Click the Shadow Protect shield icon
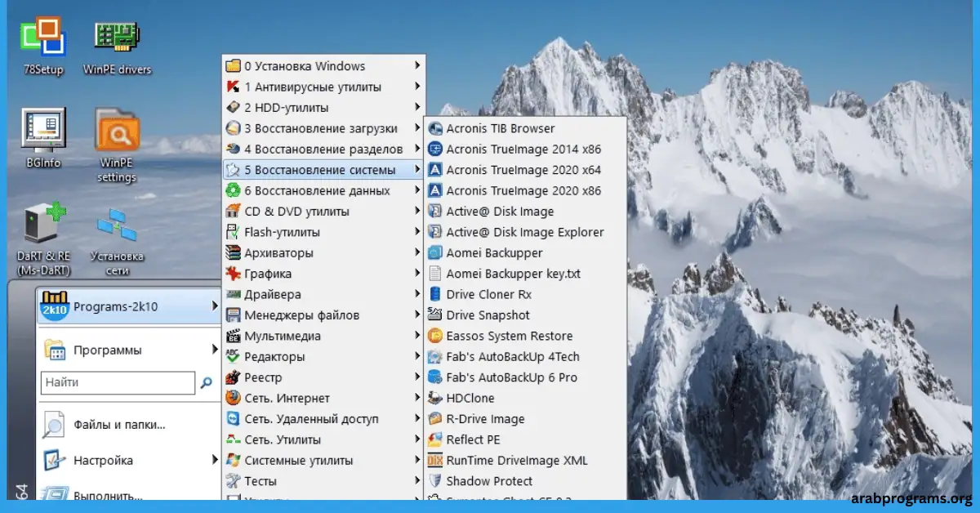This screenshot has width=980, height=513. [434, 481]
